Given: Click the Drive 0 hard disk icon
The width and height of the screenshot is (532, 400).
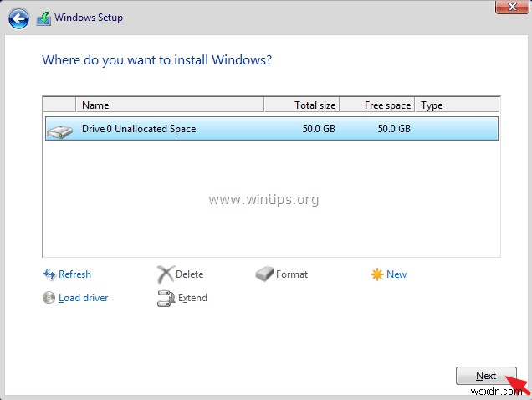Looking at the screenshot, I should click(59, 131).
